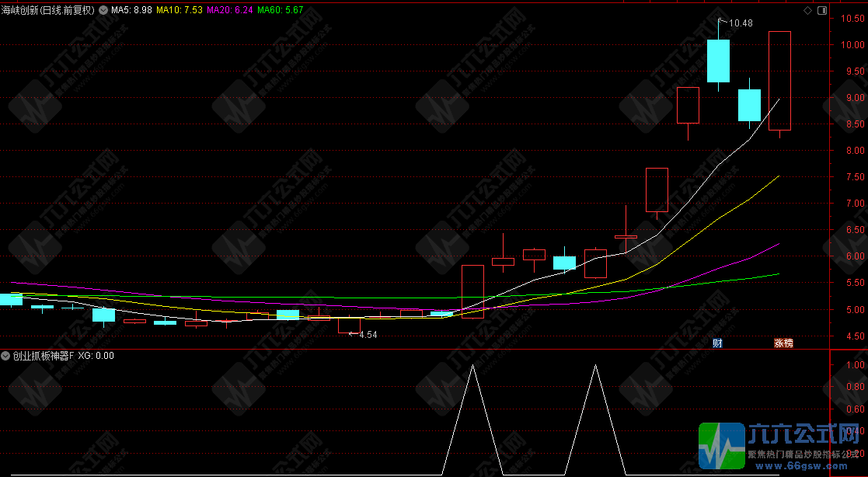Image resolution: width=868 pixels, height=477 pixels.
Task: Expand the 创业抓板神器 indicator dropdown arrow
Action: 6,356
